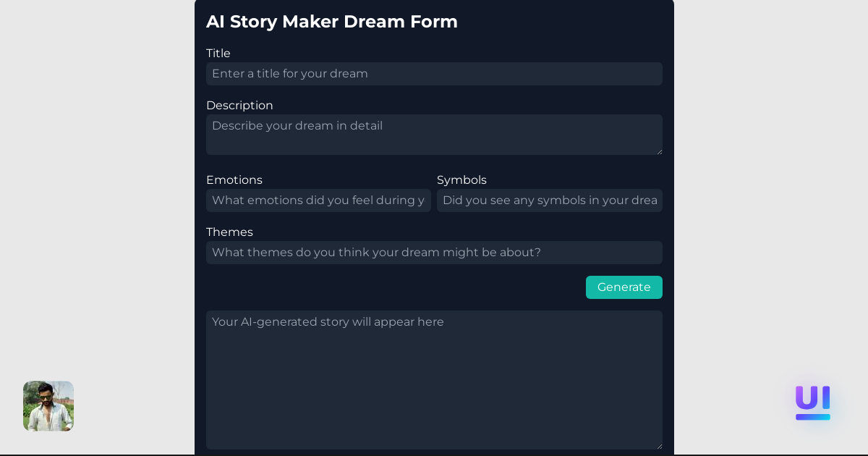Click the placeholder Your AI-generated story text
868x456 pixels.
click(x=328, y=322)
